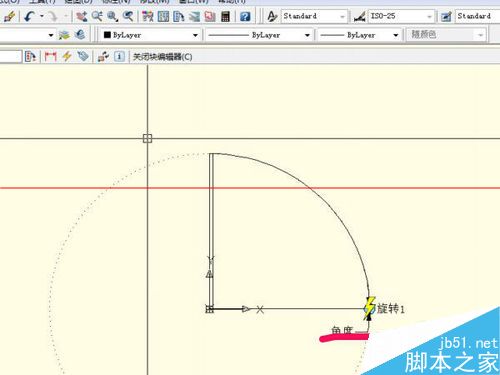Click the Undo arrow icon

(30, 16)
